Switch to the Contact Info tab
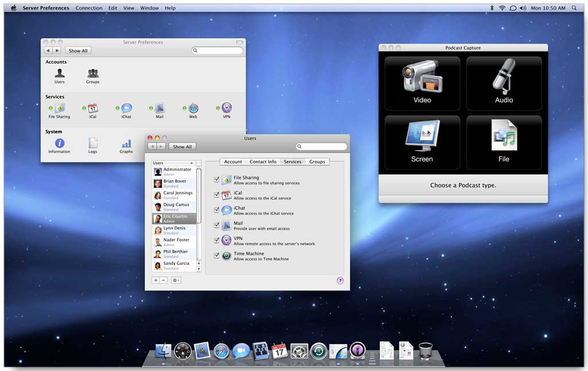This screenshot has height=371, width=588. (263, 162)
